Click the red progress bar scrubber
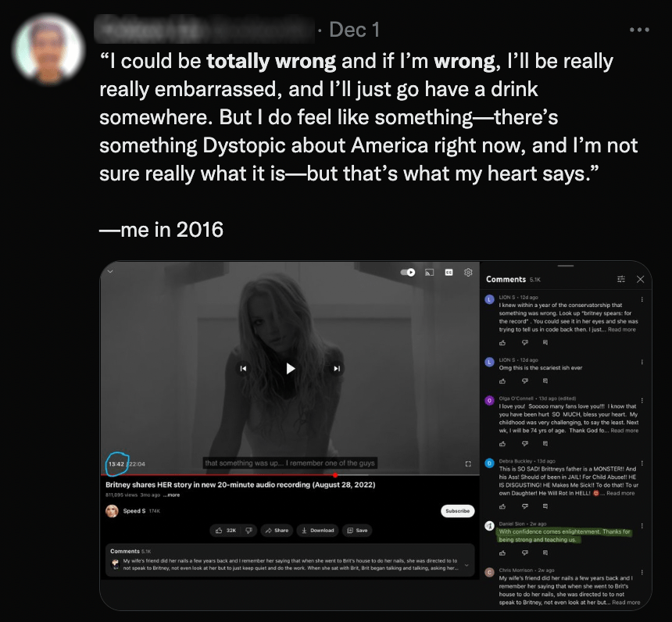672x622 pixels. (335, 475)
